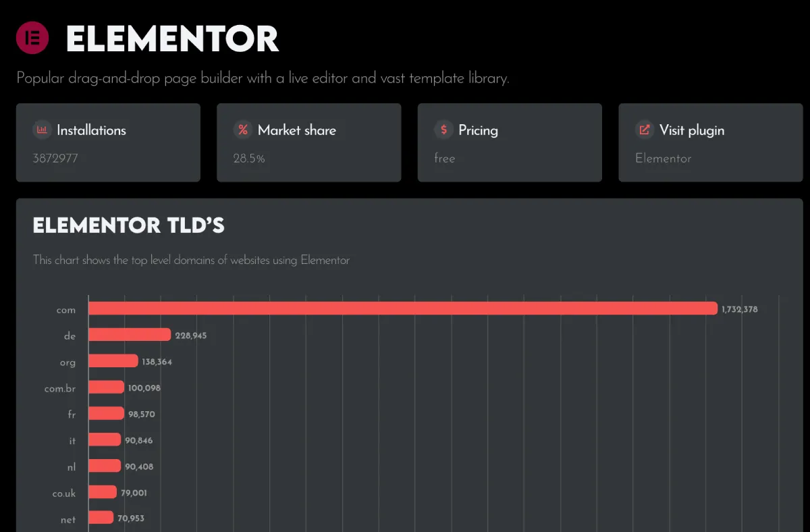810x532 pixels.
Task: Select the com bar in the chart
Action: click(402, 309)
